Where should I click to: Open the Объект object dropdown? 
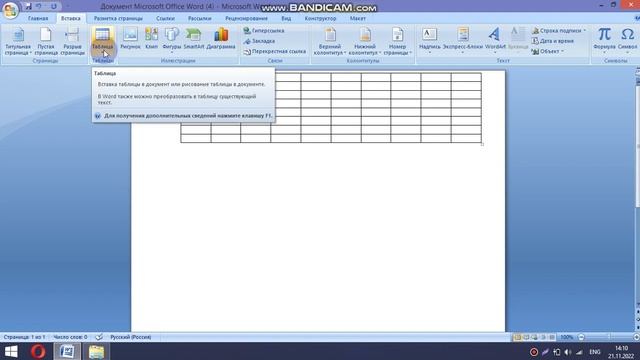pyautogui.click(x=548, y=51)
